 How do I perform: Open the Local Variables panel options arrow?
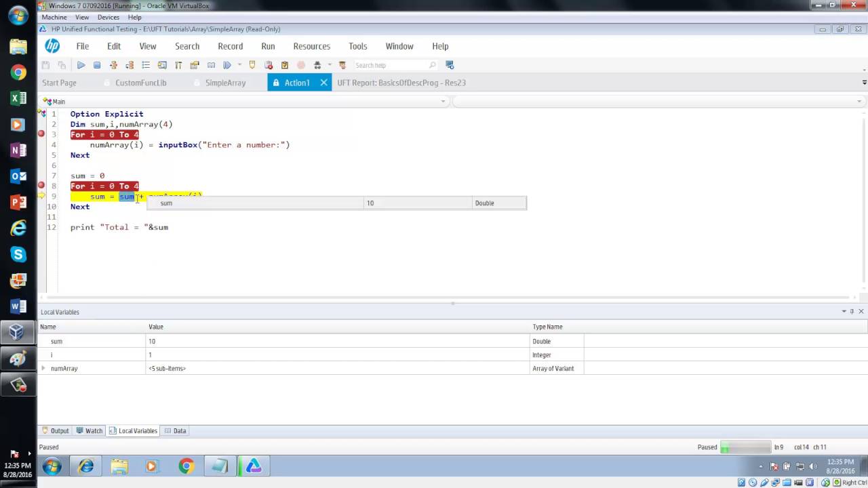pos(844,312)
